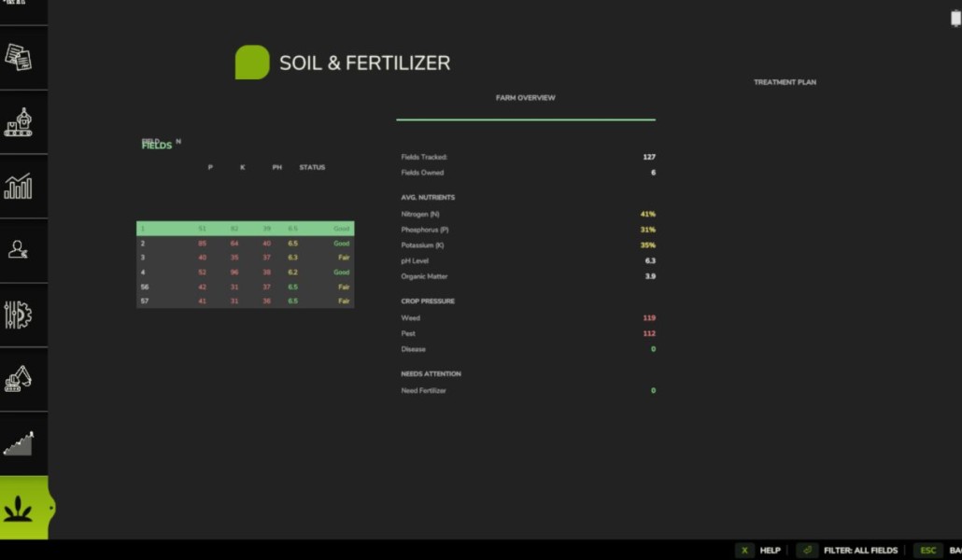Click the Organic Matter 3.9 value
The image size is (962, 560).
(650, 276)
